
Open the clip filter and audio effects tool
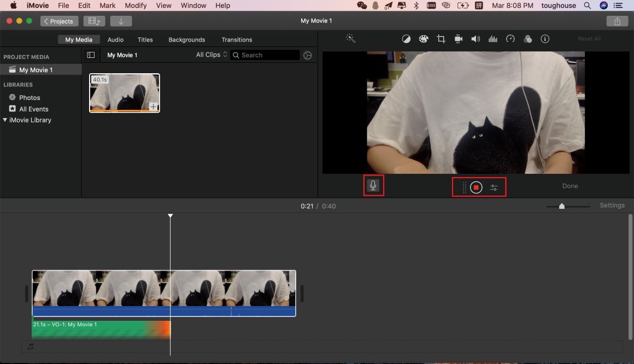527,39
